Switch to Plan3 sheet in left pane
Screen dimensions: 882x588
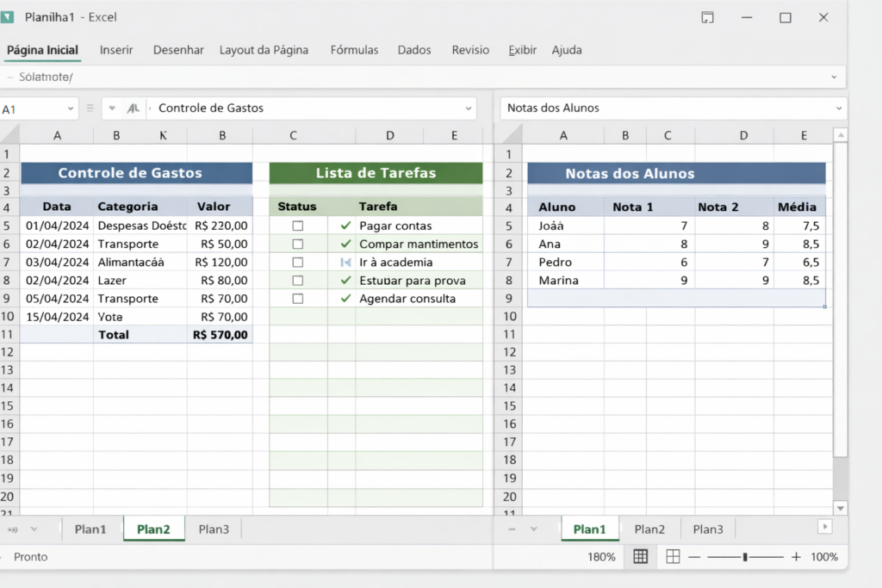click(214, 529)
